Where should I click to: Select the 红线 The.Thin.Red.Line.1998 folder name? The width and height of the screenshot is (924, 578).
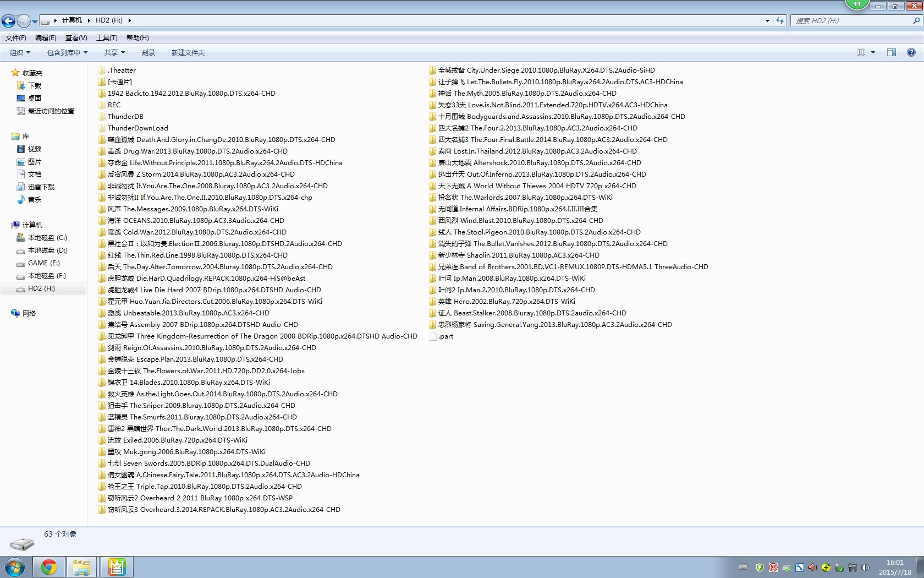tap(197, 255)
